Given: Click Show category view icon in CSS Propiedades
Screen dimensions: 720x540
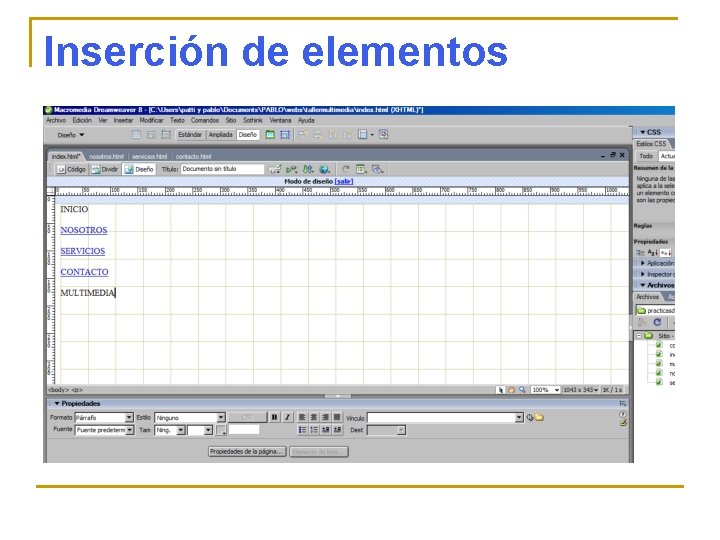Looking at the screenshot, I should [640, 253].
